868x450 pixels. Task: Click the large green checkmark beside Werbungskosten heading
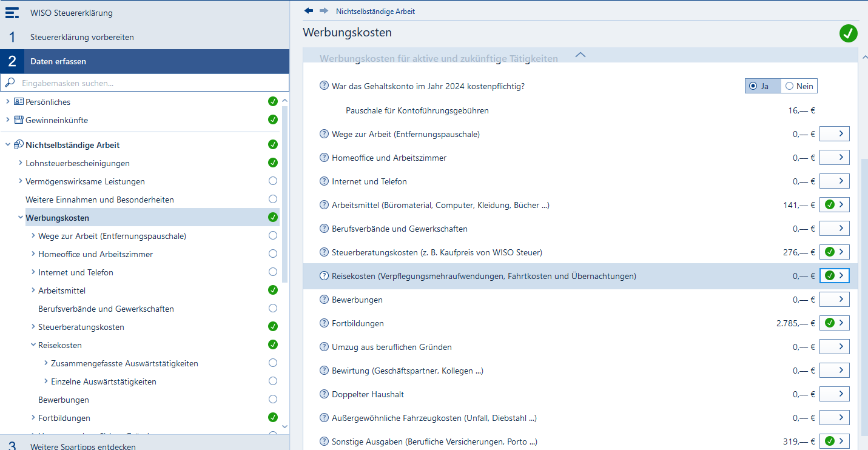tap(849, 33)
